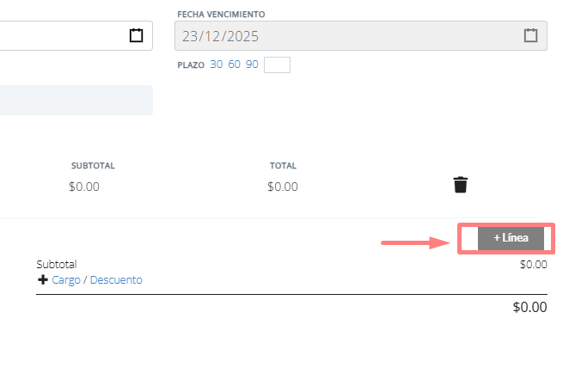Open the Cargo / Descuento link
This screenshot has height=392, width=563.
[x=97, y=280]
